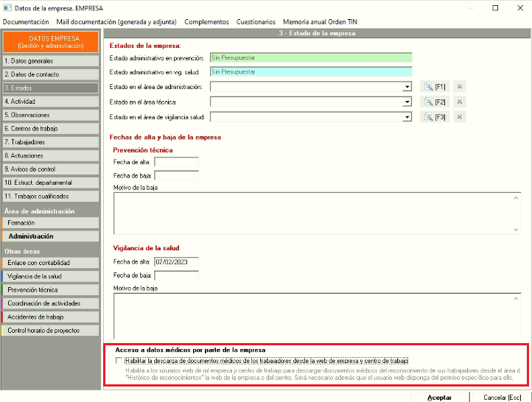Click the search [F2] button for technical area
Screen dimensions: 532x402
(x=433, y=102)
